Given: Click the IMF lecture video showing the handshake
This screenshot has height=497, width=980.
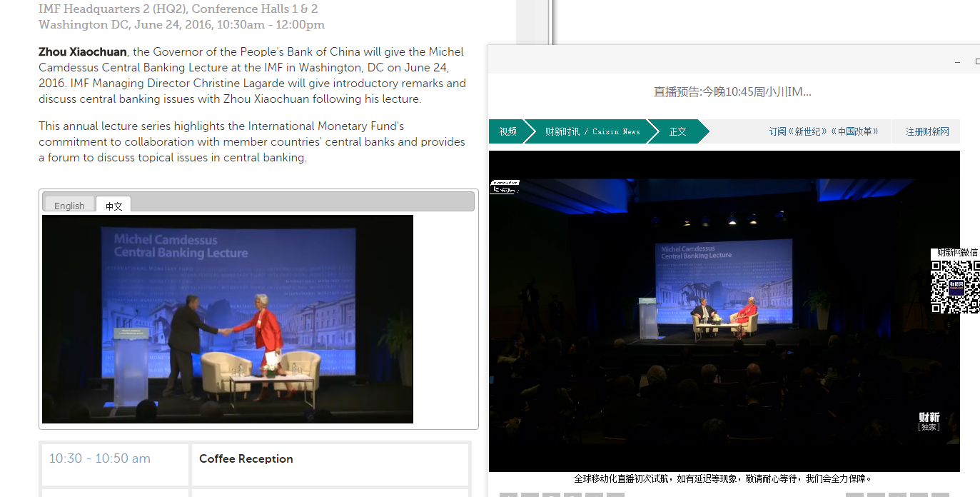Looking at the screenshot, I should pyautogui.click(x=228, y=319).
